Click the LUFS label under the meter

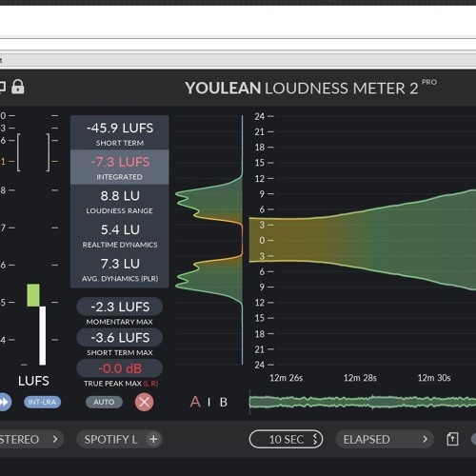click(x=33, y=381)
